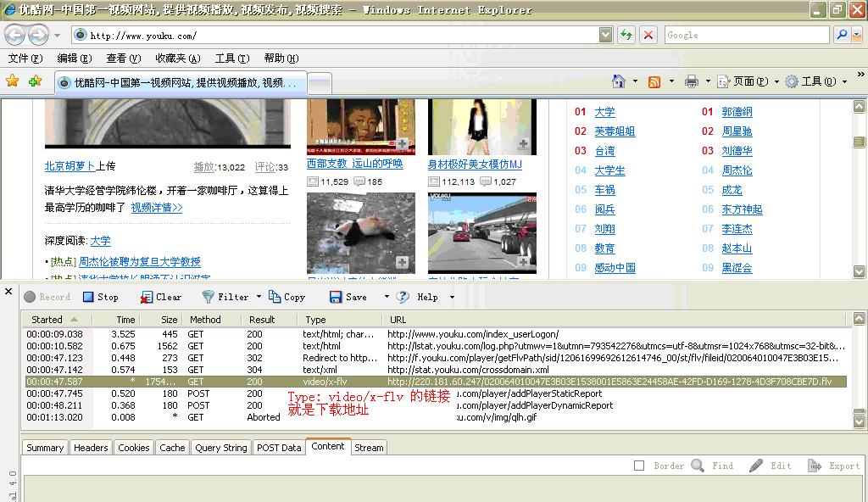Expand the Print options dropdown arrow

[x=708, y=81]
